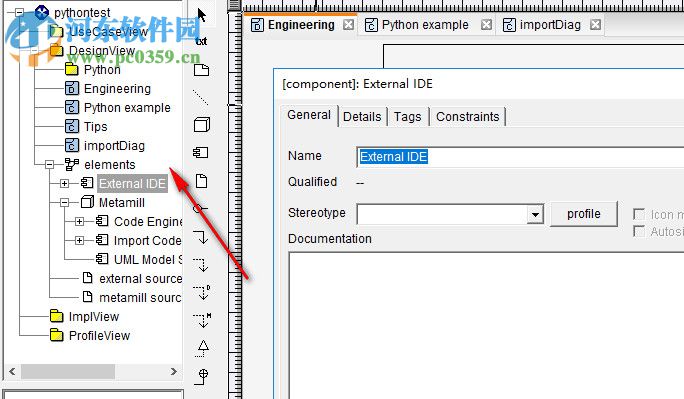Open the Constraints properties tab
Image resolution: width=684 pixels, height=399 pixels.
click(468, 117)
